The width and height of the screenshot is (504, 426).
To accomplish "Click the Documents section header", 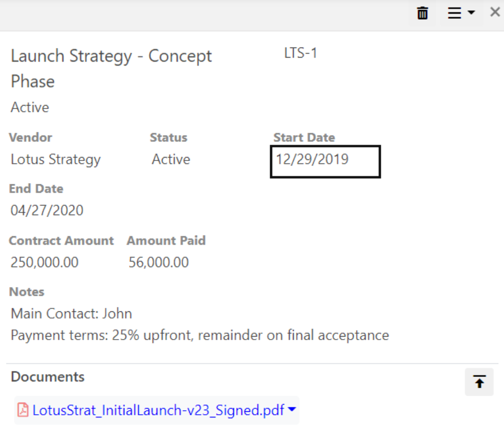I will click(x=47, y=377).
